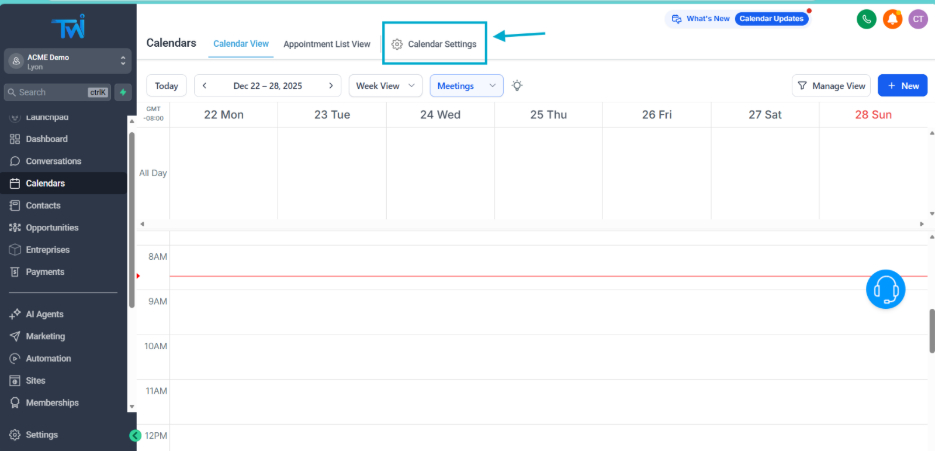Click the lightbulb icon beside Meetings
This screenshot has width=936, height=451.
517,86
